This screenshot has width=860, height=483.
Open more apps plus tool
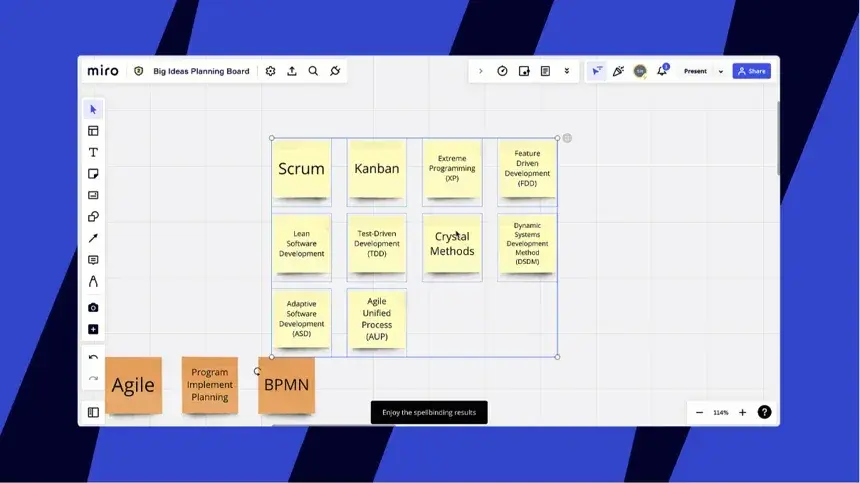tap(93, 329)
